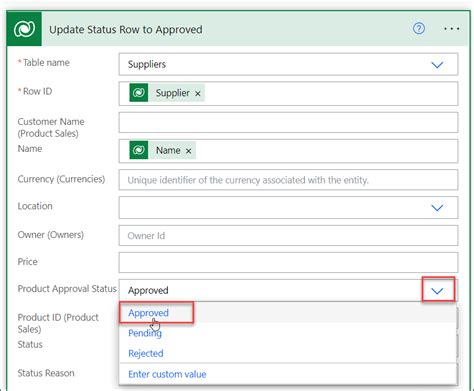The height and width of the screenshot is (391, 474).
Task: Pick Rejected in the status options
Action: pyautogui.click(x=146, y=353)
